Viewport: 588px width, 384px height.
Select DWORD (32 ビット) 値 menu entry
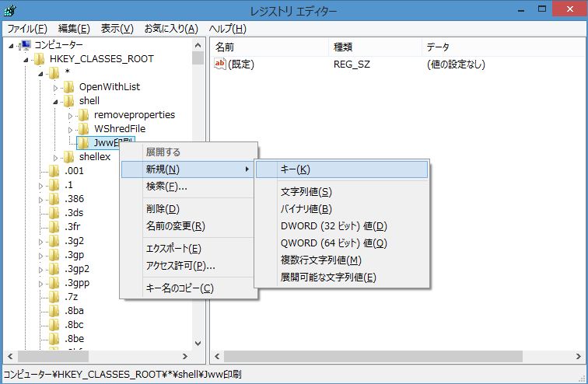(x=333, y=226)
